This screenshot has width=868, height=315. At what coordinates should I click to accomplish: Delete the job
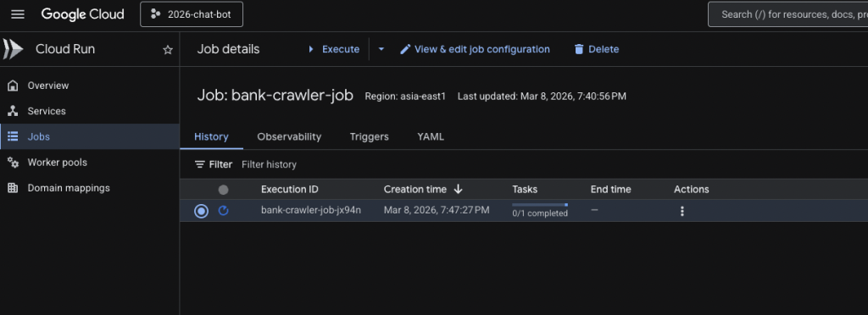[x=596, y=49]
